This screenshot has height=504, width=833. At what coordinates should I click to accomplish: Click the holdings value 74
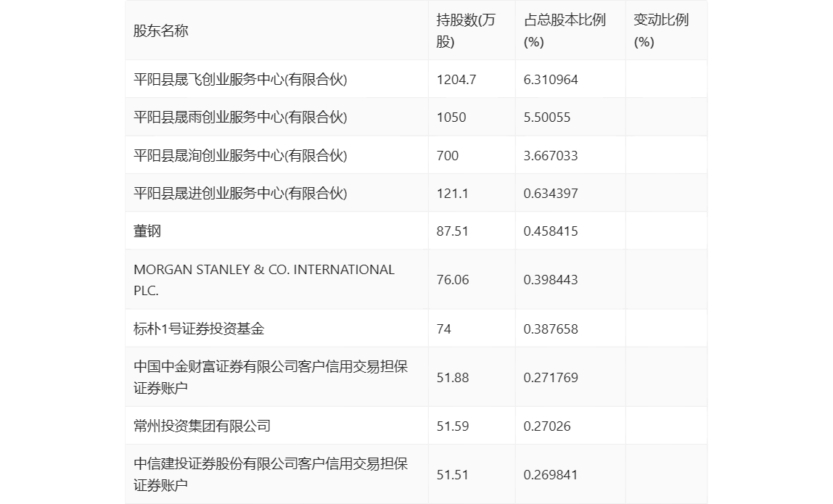point(443,329)
